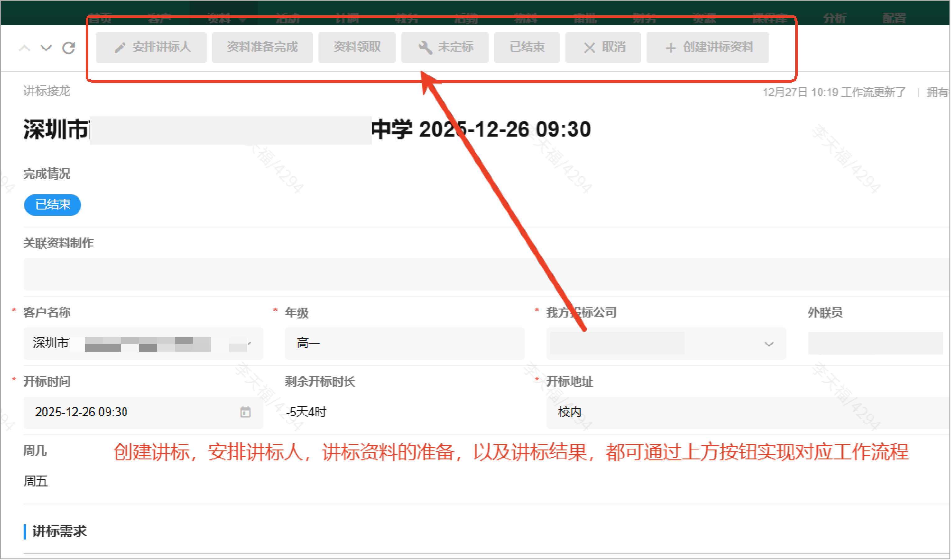Click the 资料准备完成 button
This screenshot has height=560, width=951.
[262, 47]
